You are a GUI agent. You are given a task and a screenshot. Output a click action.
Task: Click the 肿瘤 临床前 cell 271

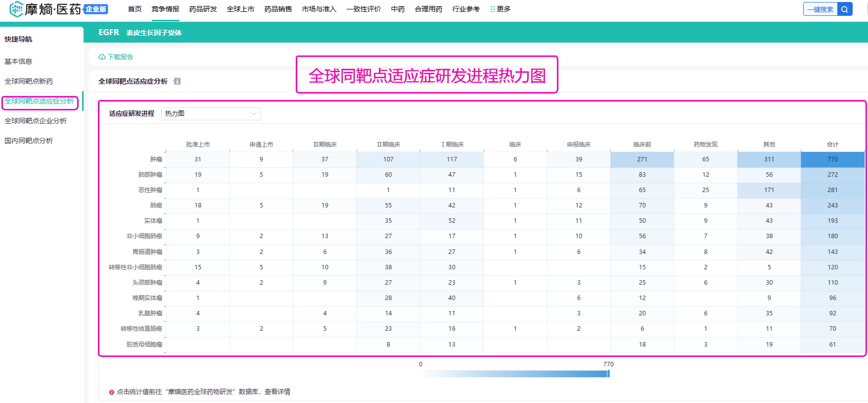pyautogui.click(x=642, y=159)
